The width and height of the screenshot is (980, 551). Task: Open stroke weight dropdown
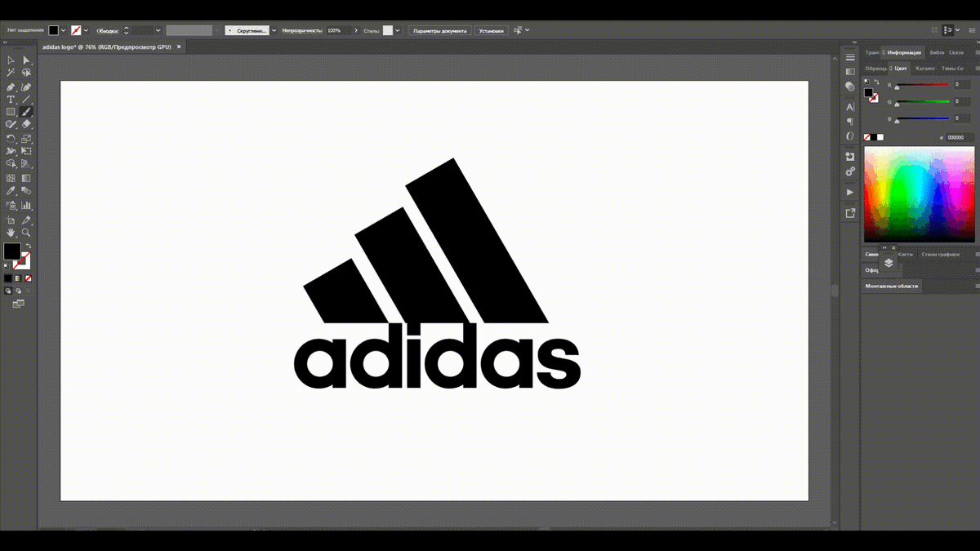click(x=158, y=30)
